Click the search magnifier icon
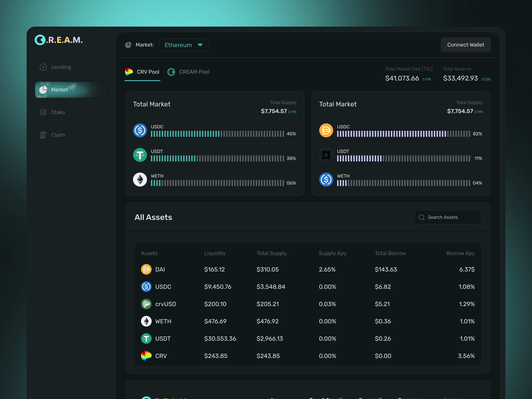 tap(422, 217)
